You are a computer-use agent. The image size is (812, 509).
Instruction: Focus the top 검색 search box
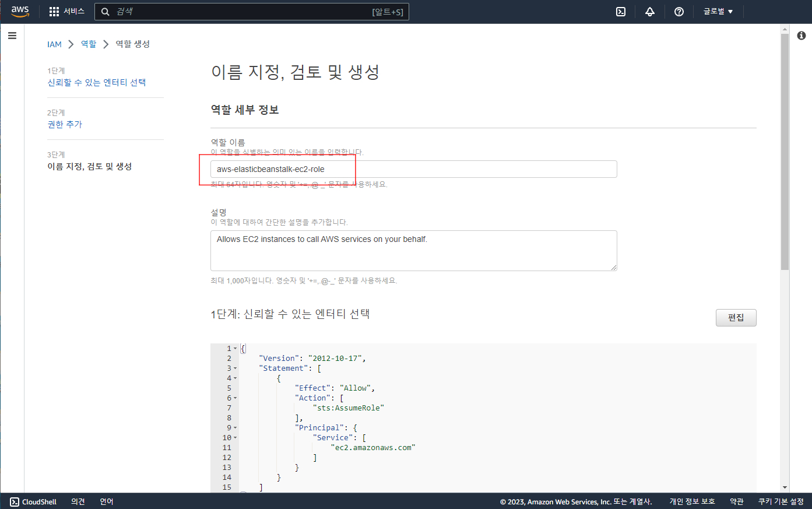[x=252, y=12]
